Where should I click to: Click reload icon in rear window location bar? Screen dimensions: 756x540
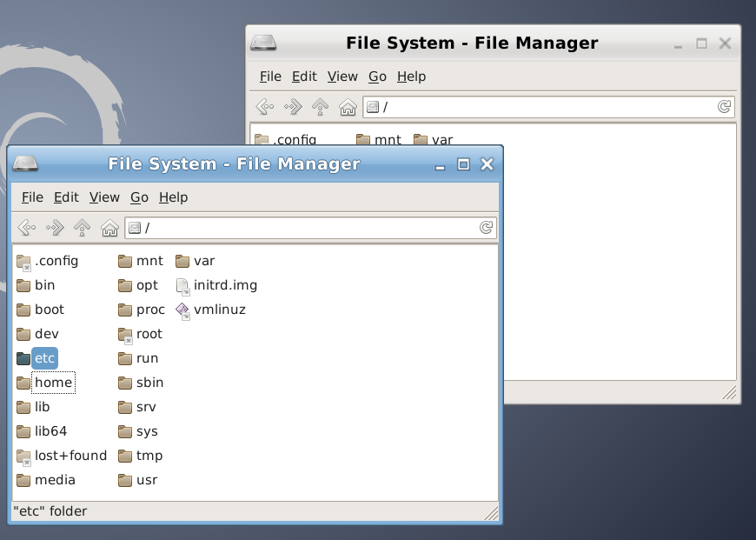[x=724, y=106]
